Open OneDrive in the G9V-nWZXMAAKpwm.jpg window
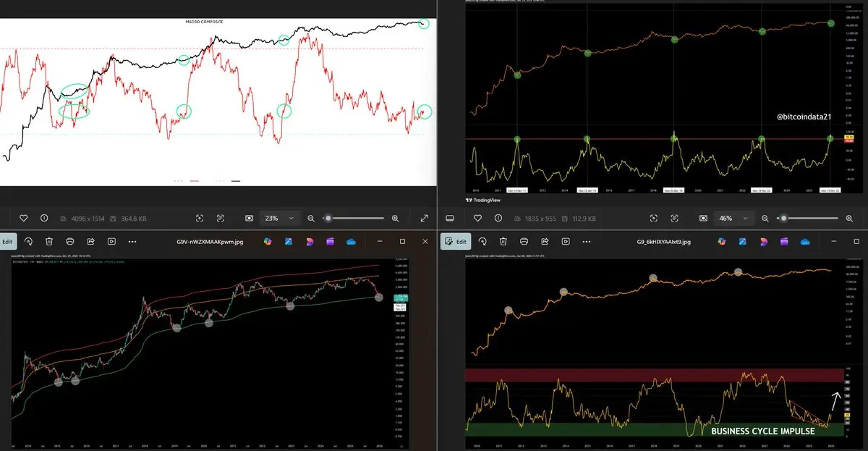 click(x=352, y=242)
